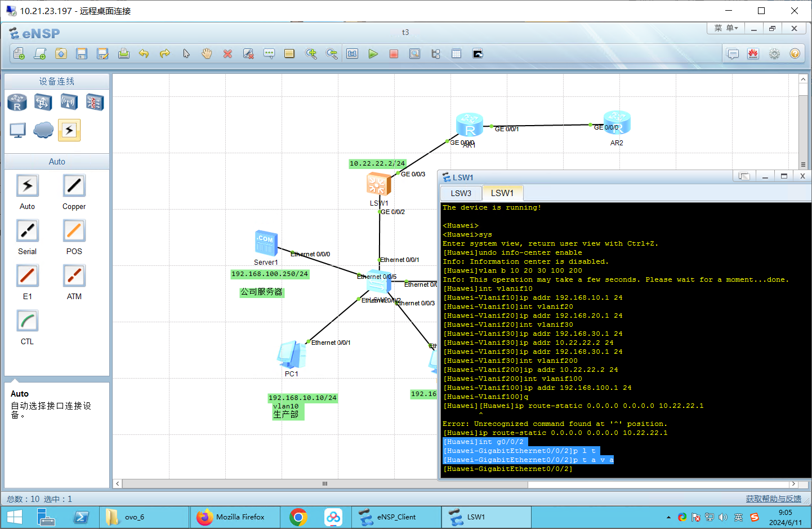Stop devices with red stop button

(394, 54)
